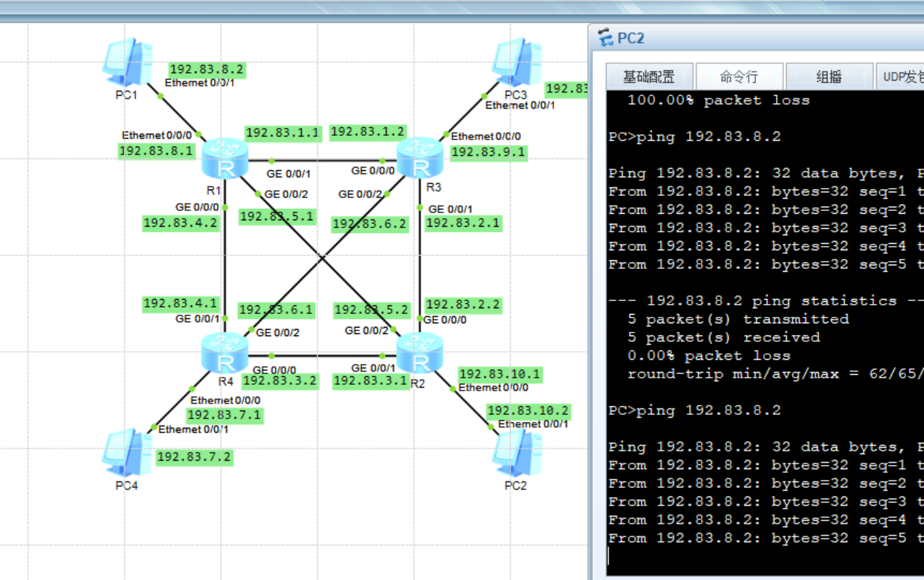
Task: Click the 192.83.7.2 address label
Action: click(194, 458)
